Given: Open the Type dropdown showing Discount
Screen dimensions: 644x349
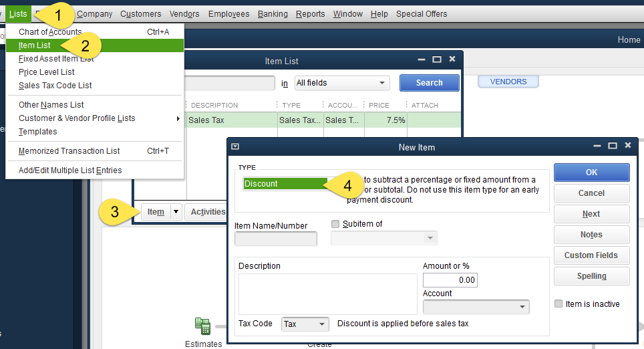Looking at the screenshot, I should coord(285,184).
